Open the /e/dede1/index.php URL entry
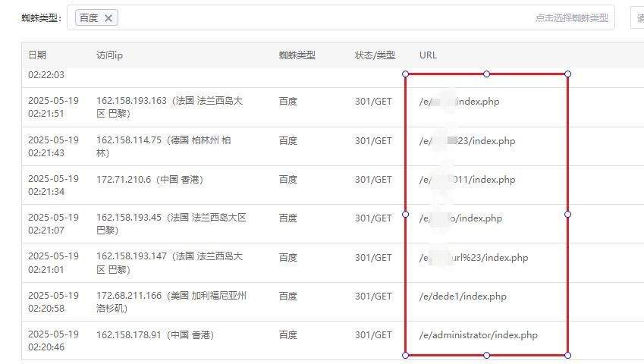644x364 pixels. (x=463, y=297)
